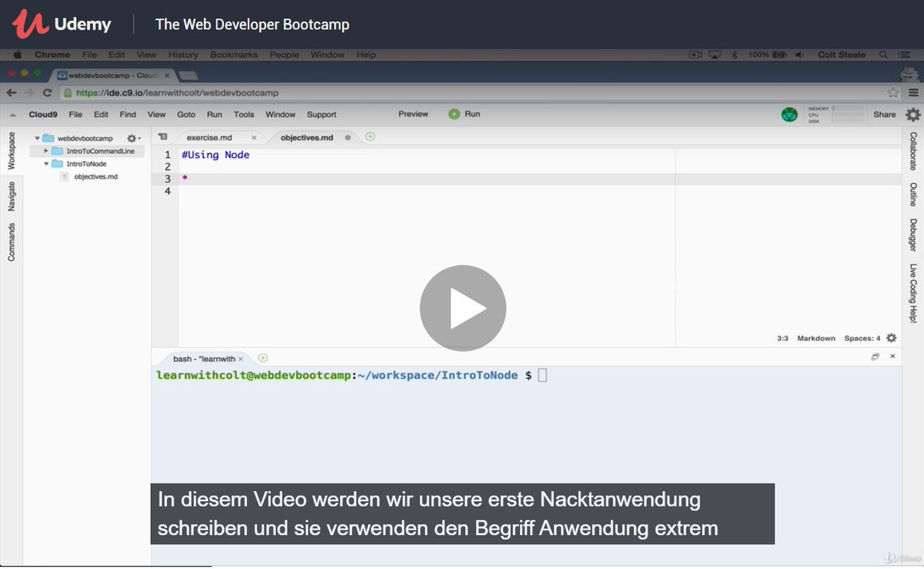The width and height of the screenshot is (924, 569).
Task: Reload the page with the refresh icon
Action: (47, 92)
